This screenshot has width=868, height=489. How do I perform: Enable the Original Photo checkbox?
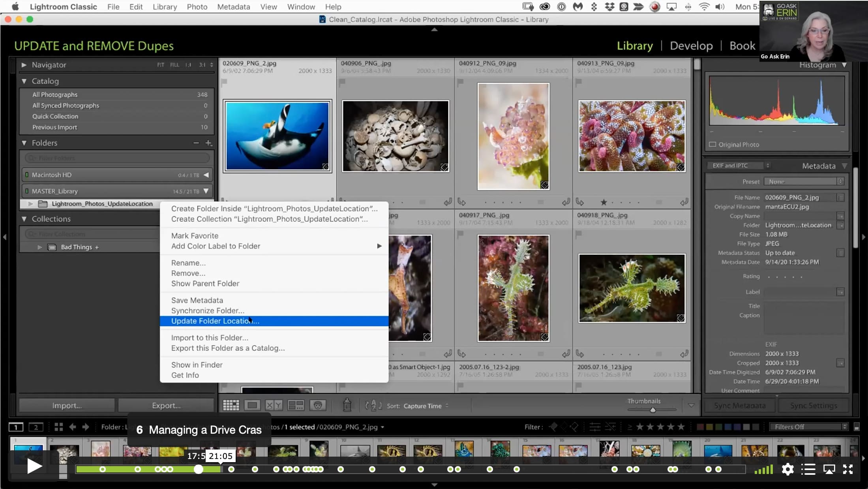712,145
